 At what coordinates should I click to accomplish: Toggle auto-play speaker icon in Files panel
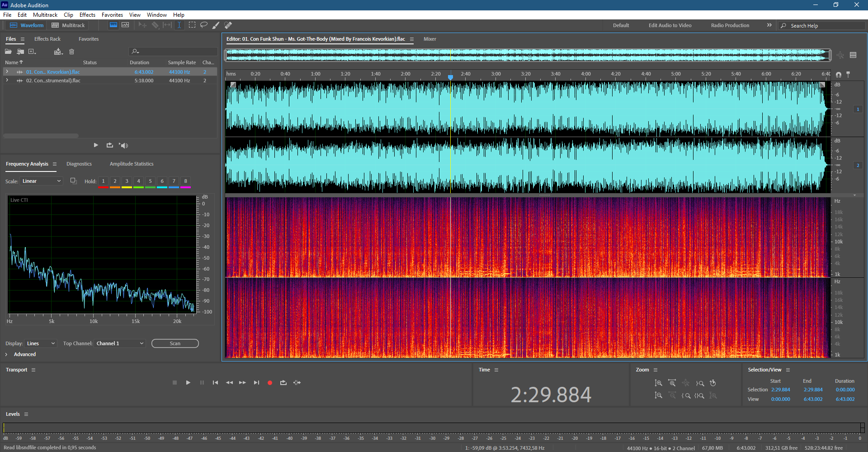123,145
